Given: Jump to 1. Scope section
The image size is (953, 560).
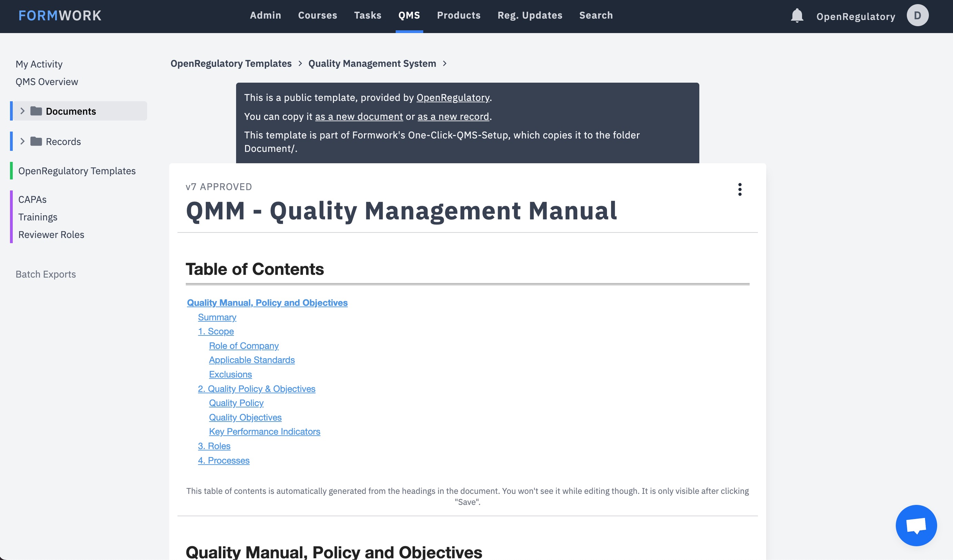Looking at the screenshot, I should coord(216,331).
